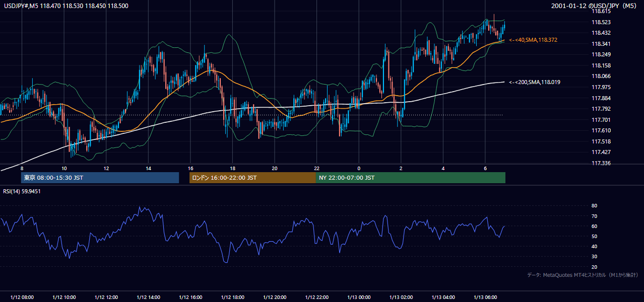
Task: Click the RSI 70 level label
Action: pyautogui.click(x=594, y=216)
